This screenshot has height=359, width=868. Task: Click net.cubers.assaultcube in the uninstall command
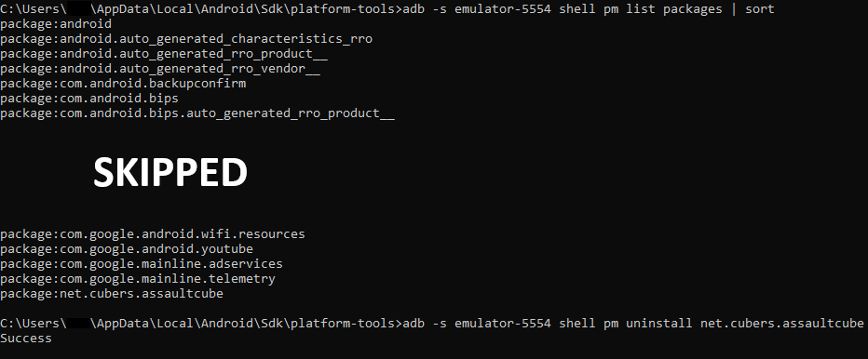781,323
